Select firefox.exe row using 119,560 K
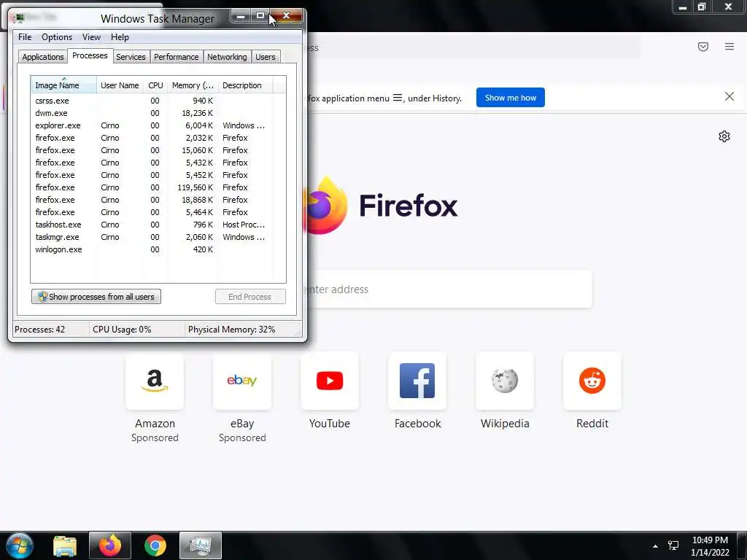The image size is (747, 560). coord(152,187)
